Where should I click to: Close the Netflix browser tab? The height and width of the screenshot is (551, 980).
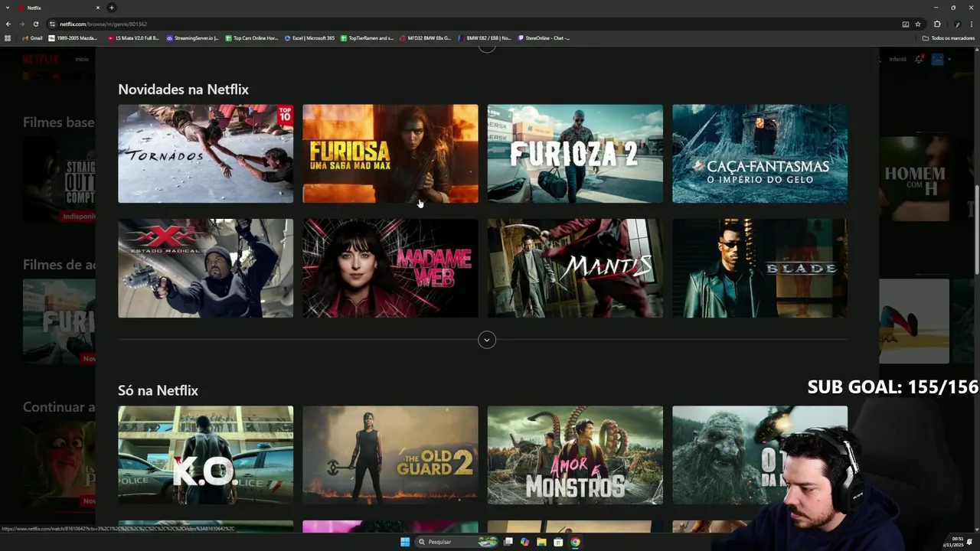click(x=98, y=8)
